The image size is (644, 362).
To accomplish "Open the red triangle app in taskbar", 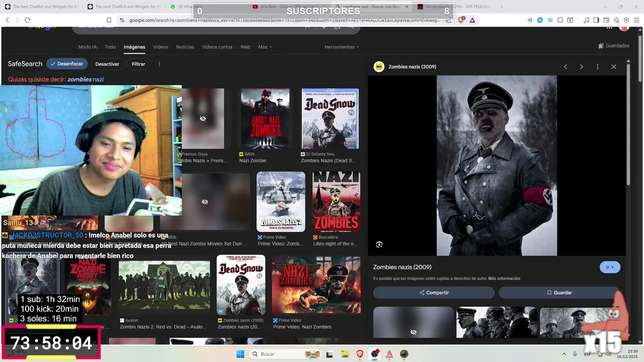I will (389, 354).
